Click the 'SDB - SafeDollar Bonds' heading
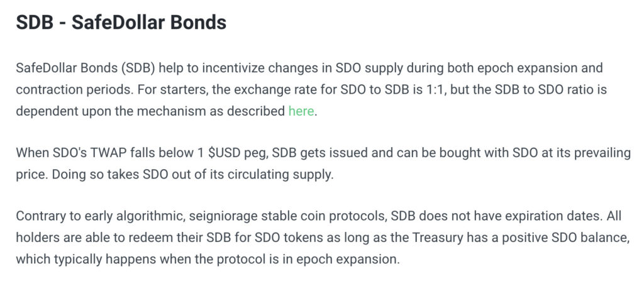 [x=121, y=23]
